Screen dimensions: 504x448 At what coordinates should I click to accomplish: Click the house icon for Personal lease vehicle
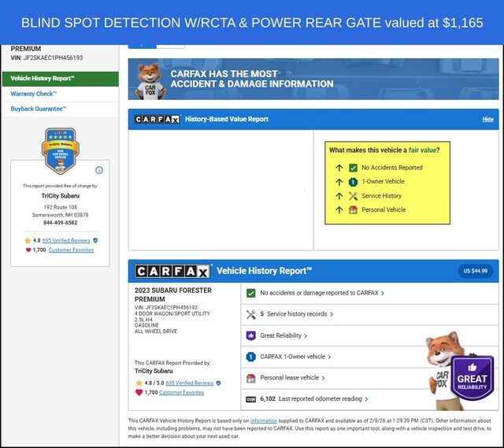(251, 378)
